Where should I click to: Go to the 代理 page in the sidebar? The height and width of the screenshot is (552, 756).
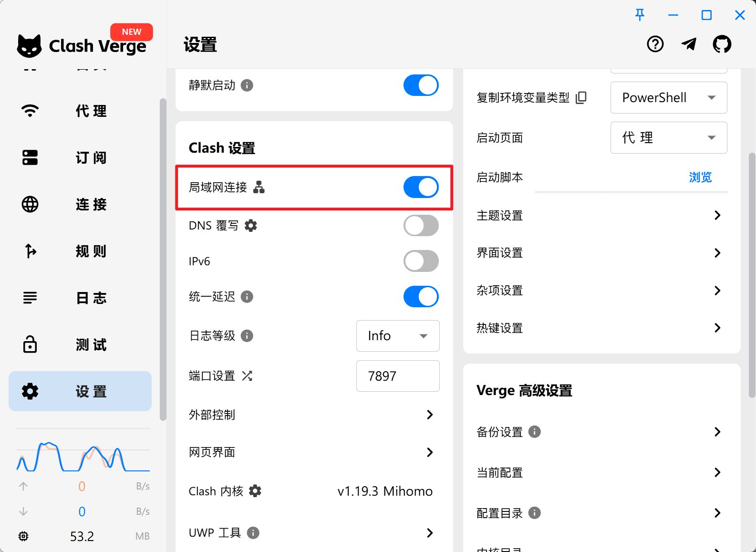(x=80, y=111)
